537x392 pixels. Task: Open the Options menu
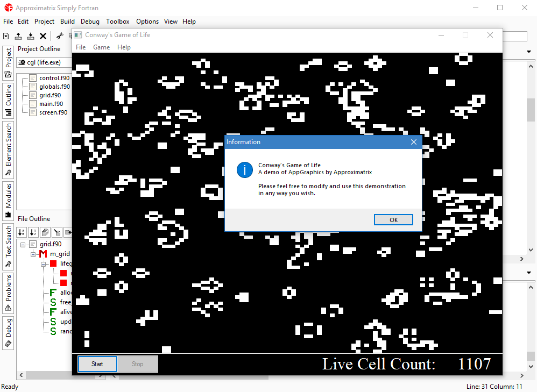(147, 21)
